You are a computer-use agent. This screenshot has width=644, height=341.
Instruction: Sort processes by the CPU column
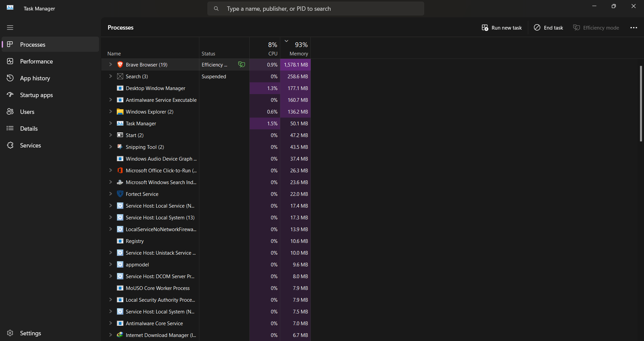point(265,48)
